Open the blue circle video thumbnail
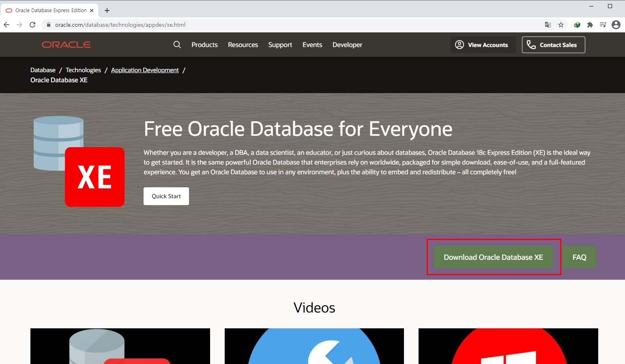 [314, 346]
